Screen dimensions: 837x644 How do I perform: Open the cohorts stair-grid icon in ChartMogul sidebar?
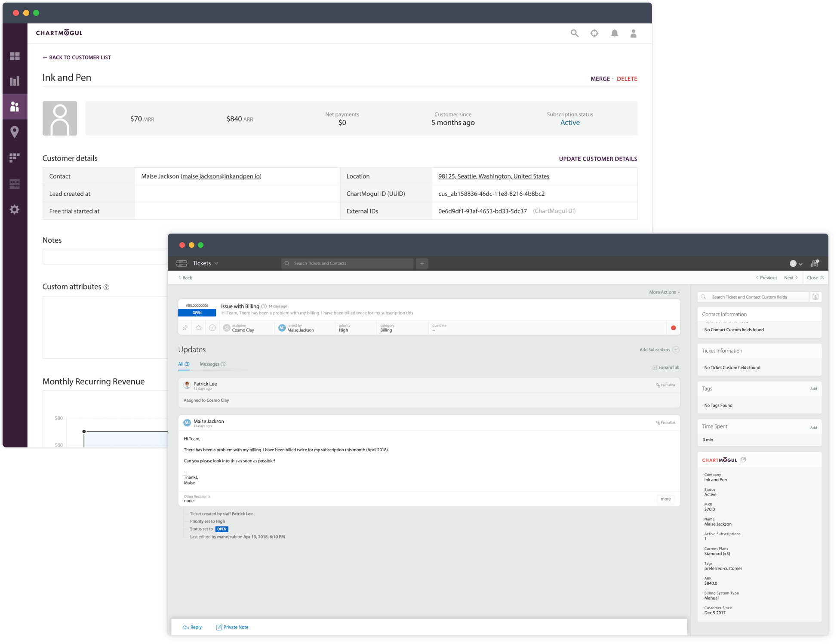[x=15, y=157]
